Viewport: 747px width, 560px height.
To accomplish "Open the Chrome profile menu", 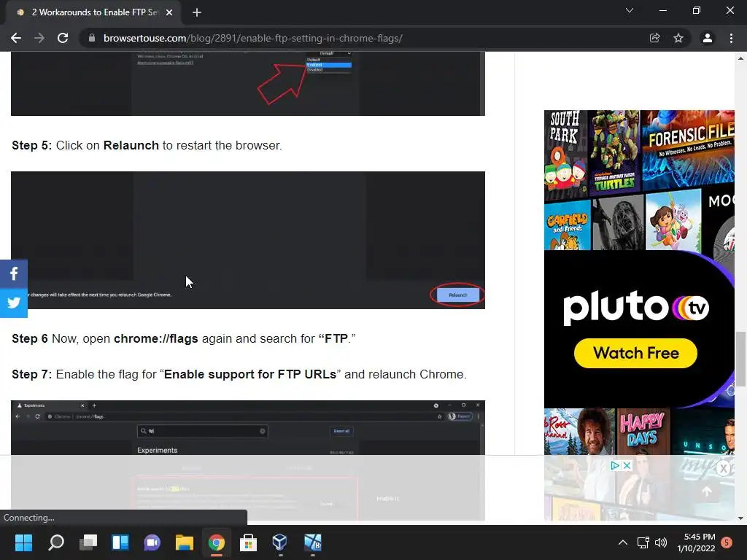I will click(x=708, y=38).
